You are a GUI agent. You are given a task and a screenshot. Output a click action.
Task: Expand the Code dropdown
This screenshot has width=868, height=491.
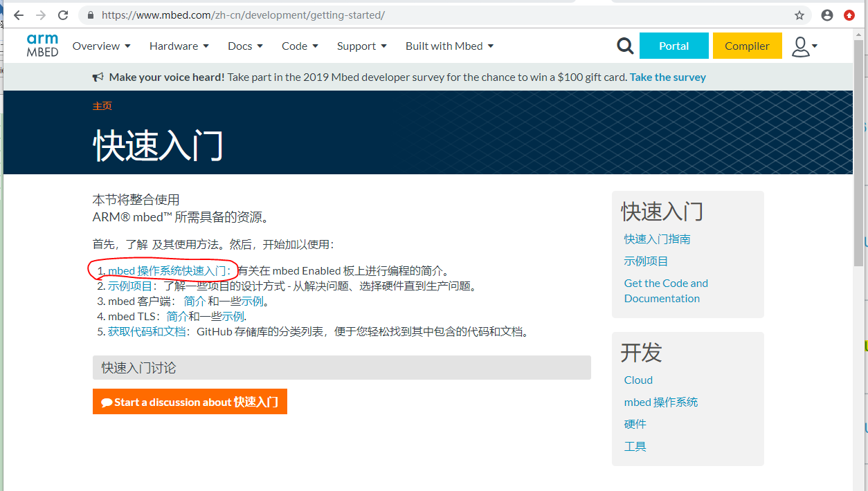click(x=300, y=46)
